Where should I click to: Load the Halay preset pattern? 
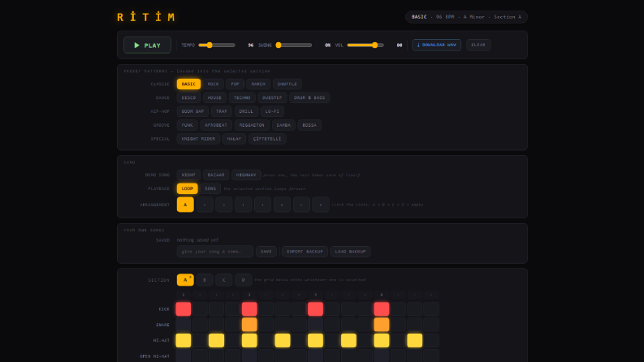click(234, 139)
